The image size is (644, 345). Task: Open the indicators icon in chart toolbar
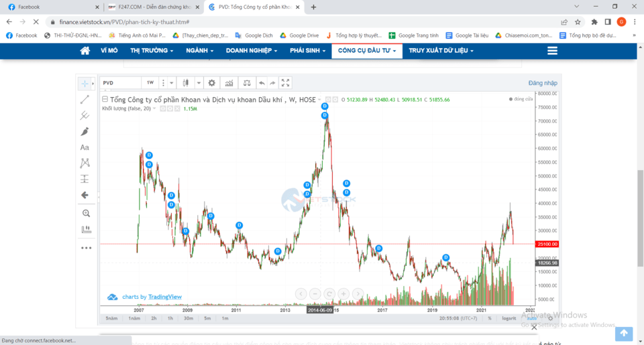point(229,83)
